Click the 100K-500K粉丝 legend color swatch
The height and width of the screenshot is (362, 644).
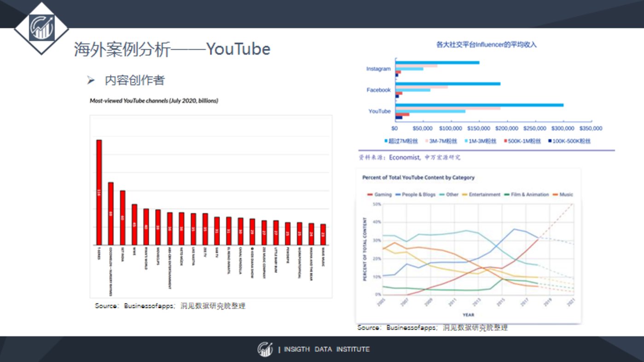(x=550, y=141)
